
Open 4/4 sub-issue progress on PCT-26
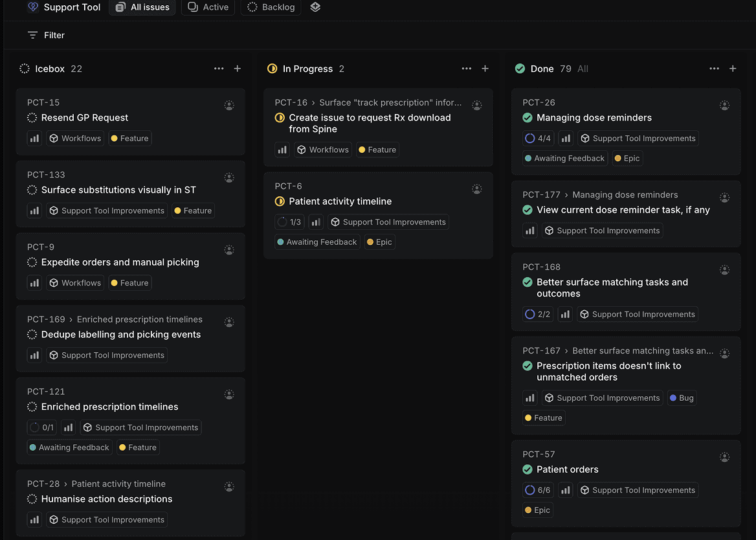click(538, 139)
